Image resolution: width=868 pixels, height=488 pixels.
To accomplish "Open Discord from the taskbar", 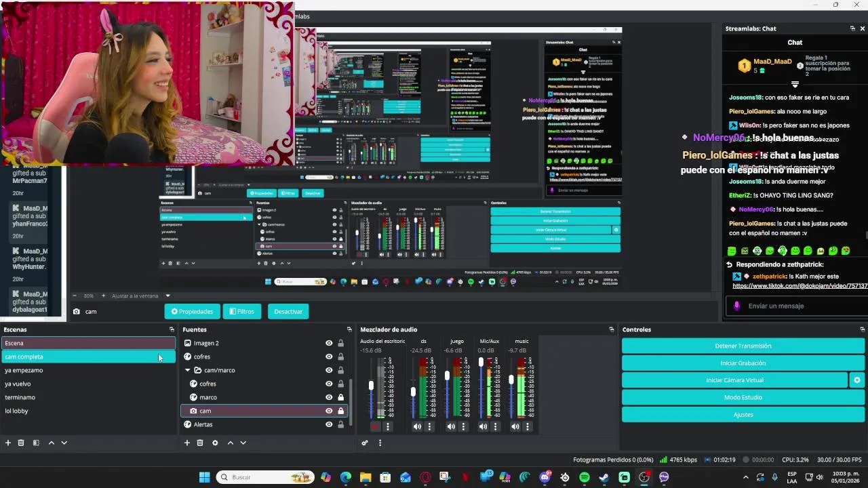I will [545, 477].
